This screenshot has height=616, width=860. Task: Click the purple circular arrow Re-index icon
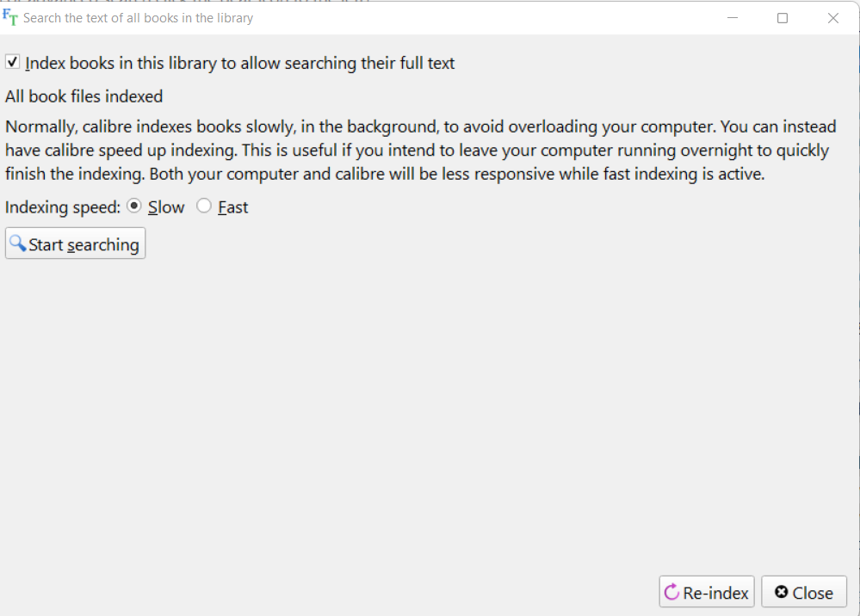point(671,592)
